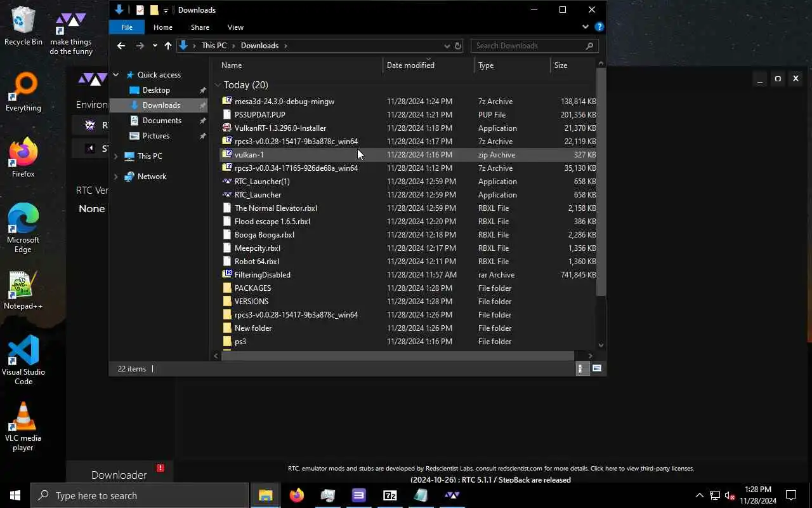Viewport: 812px width, 508px height.
Task: Sort by the Size column header
Action: point(573,65)
